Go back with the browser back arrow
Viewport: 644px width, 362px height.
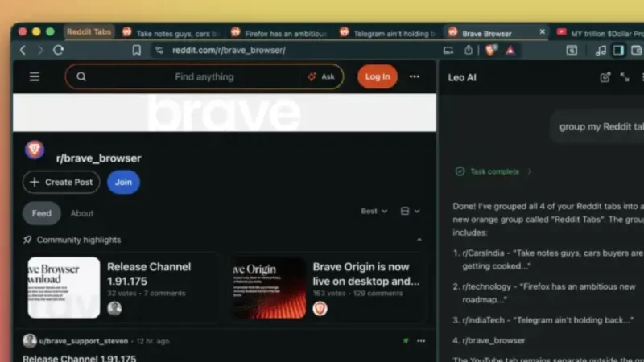pyautogui.click(x=23, y=51)
